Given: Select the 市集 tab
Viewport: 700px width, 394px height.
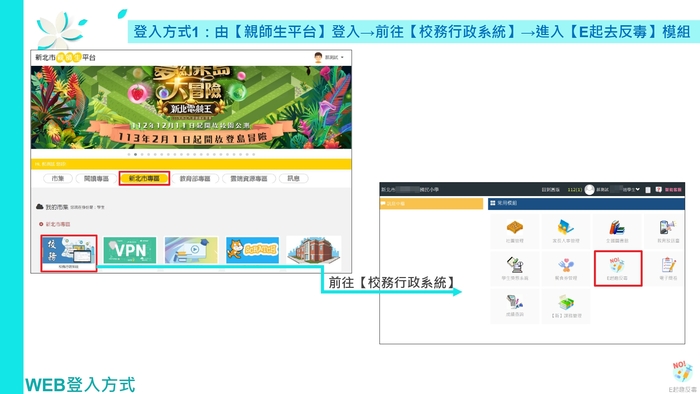Looking at the screenshot, I should 58,178.
